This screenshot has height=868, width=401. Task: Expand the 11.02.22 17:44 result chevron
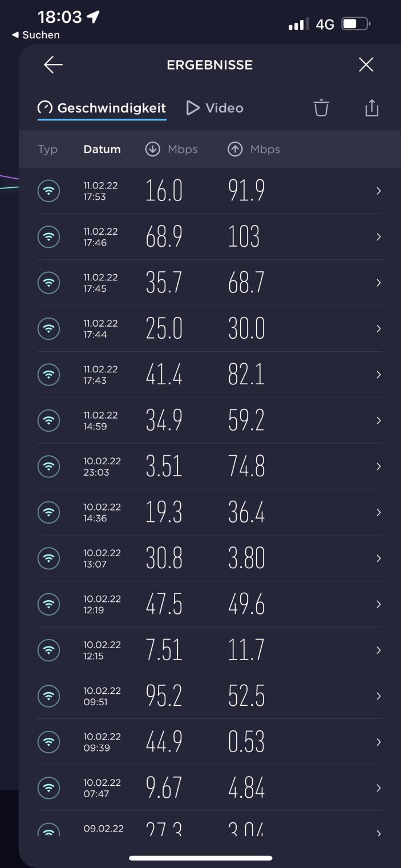click(378, 329)
